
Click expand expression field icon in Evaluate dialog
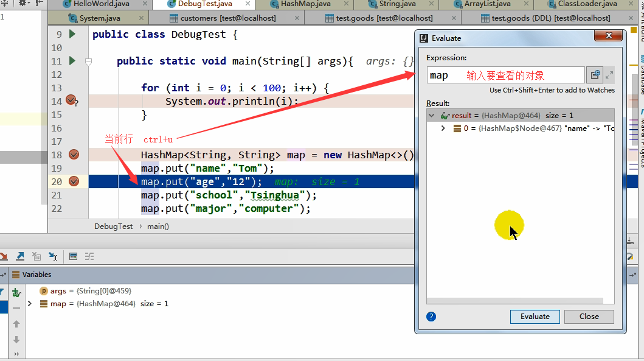coord(609,75)
